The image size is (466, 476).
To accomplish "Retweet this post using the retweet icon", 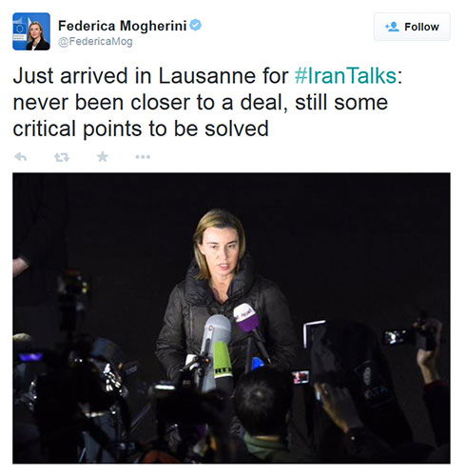I will (x=62, y=157).
